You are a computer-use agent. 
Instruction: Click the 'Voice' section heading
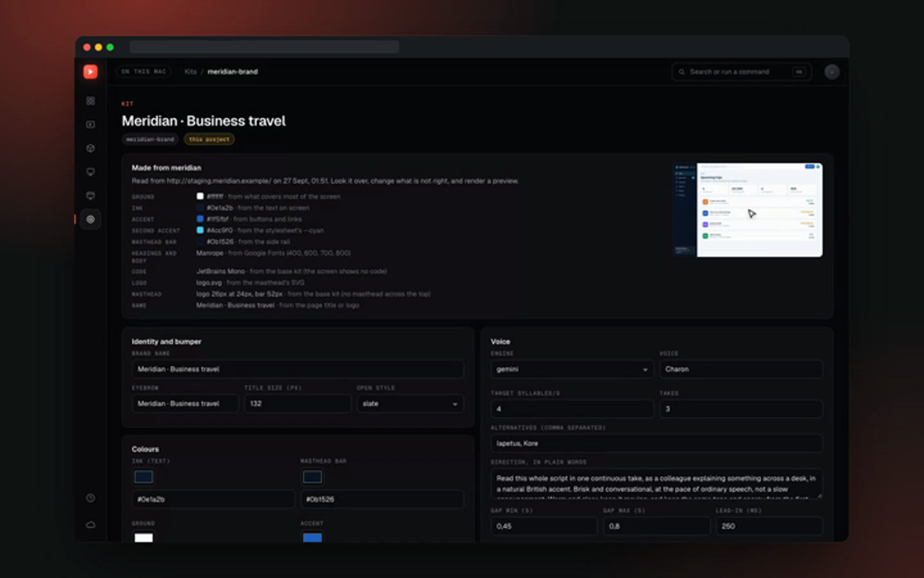[x=501, y=342]
